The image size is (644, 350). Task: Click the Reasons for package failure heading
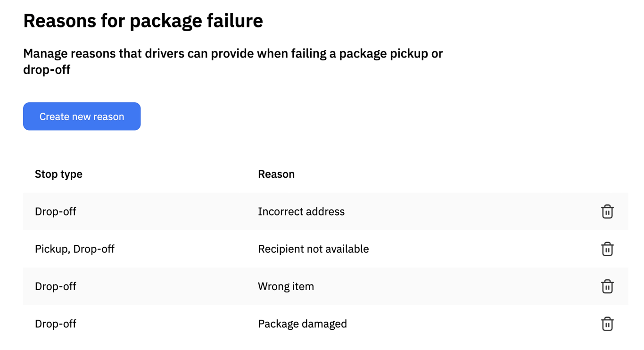coord(143,21)
